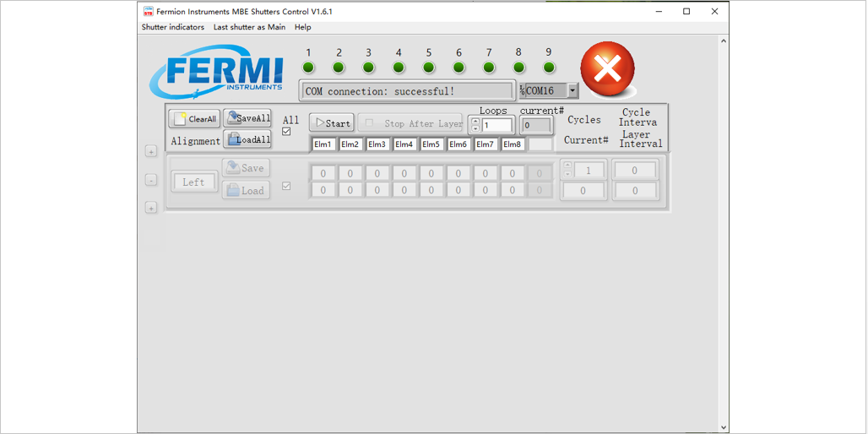The height and width of the screenshot is (434, 868).
Task: Click the Elm1 name field
Action: pos(323,144)
